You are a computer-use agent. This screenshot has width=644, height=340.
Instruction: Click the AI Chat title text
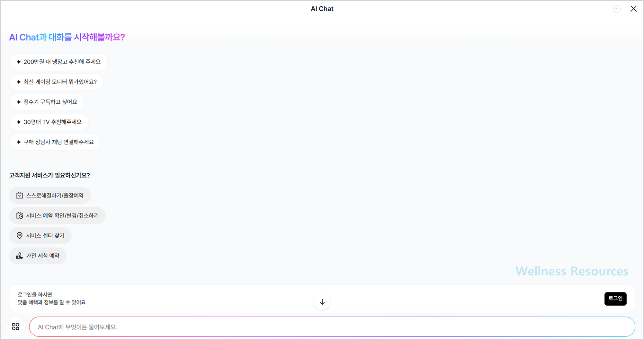pyautogui.click(x=322, y=9)
